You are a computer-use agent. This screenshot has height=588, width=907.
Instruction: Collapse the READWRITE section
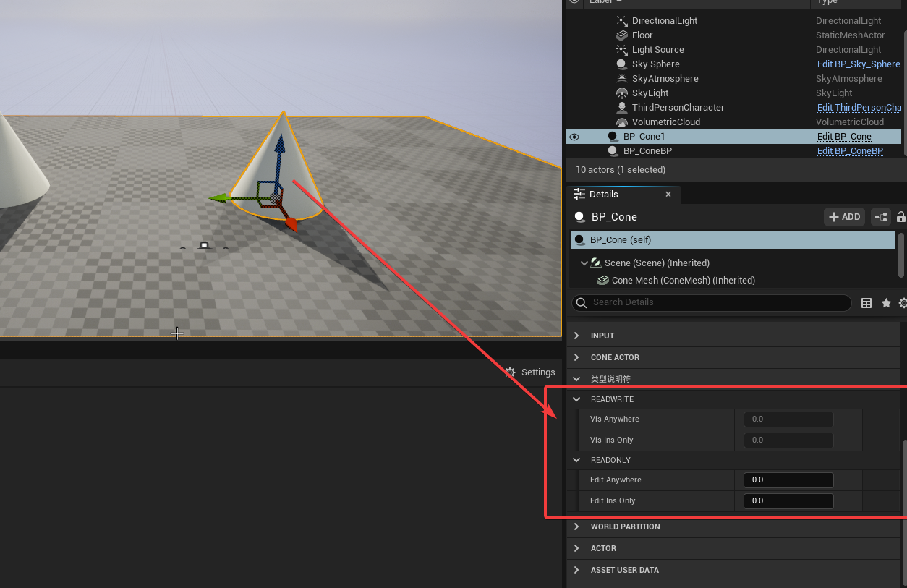coord(576,399)
